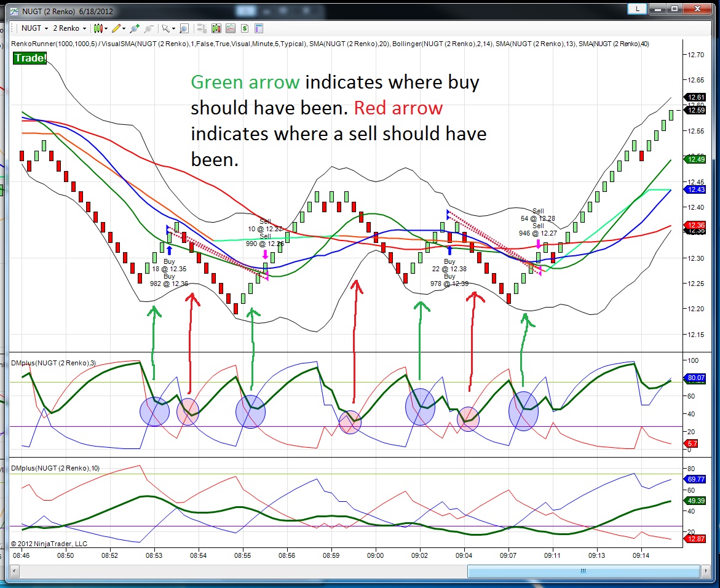This screenshot has height=588, width=720.
Task: Click the 'Buy 18 @ 12.35' trade label
Action: pos(169,265)
